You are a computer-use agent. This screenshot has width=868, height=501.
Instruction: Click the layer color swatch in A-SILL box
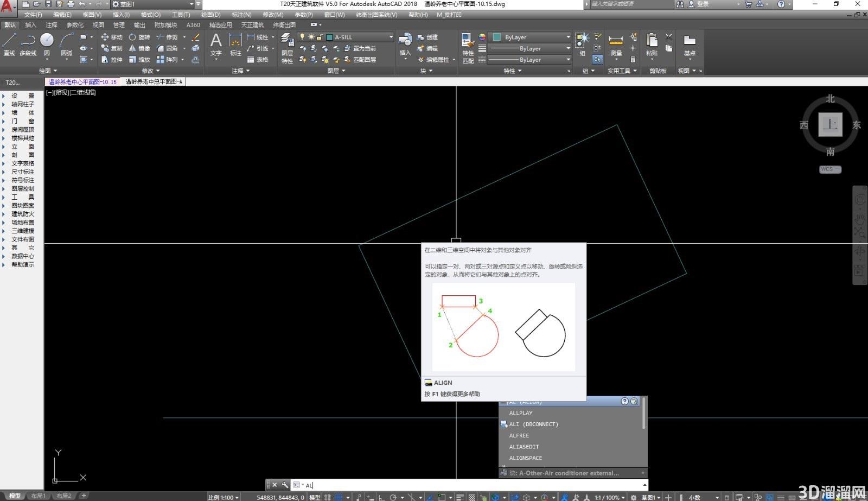pyautogui.click(x=329, y=37)
